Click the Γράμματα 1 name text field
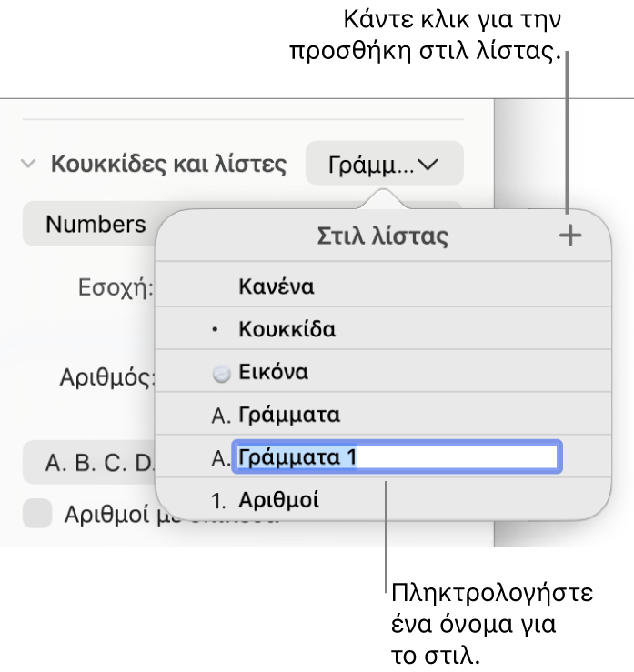The image size is (634, 672). pos(397,456)
